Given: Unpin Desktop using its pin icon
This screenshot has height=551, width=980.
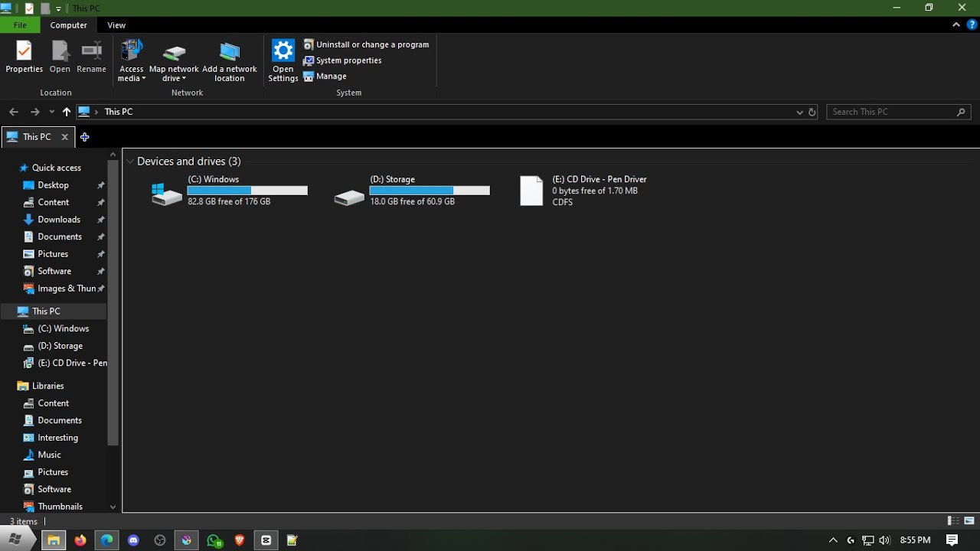Looking at the screenshot, I should [100, 185].
